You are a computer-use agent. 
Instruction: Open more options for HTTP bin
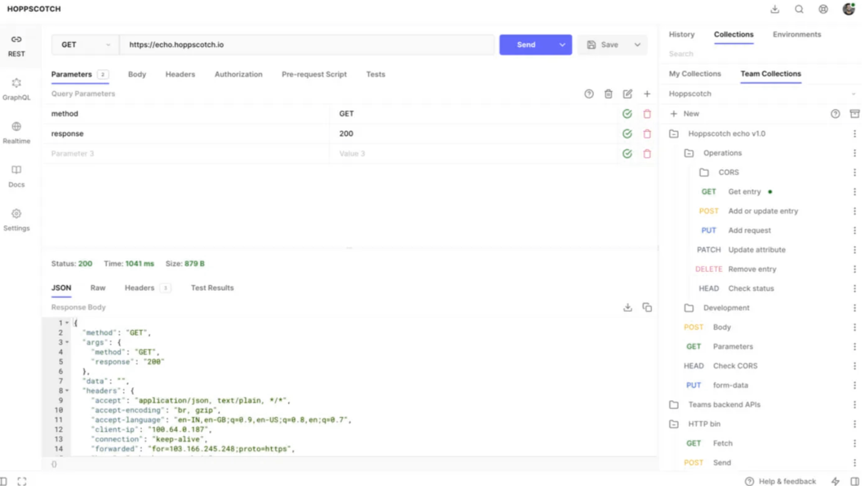coord(854,424)
